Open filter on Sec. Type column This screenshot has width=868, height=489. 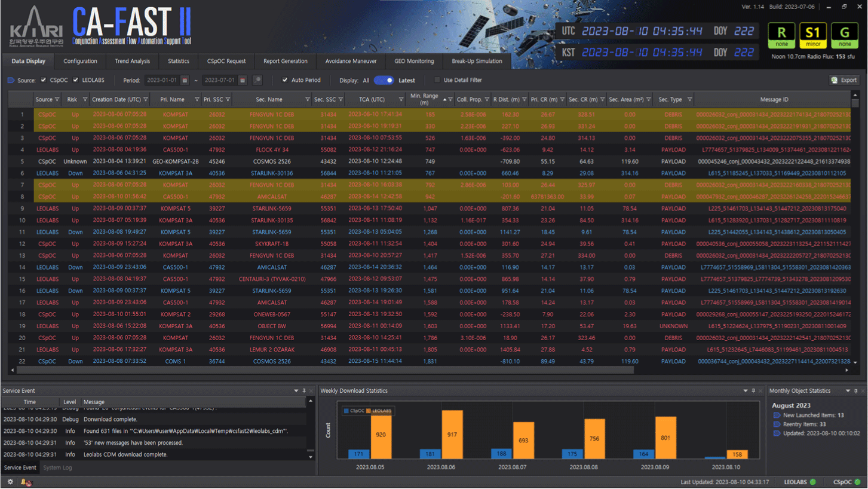coord(689,100)
